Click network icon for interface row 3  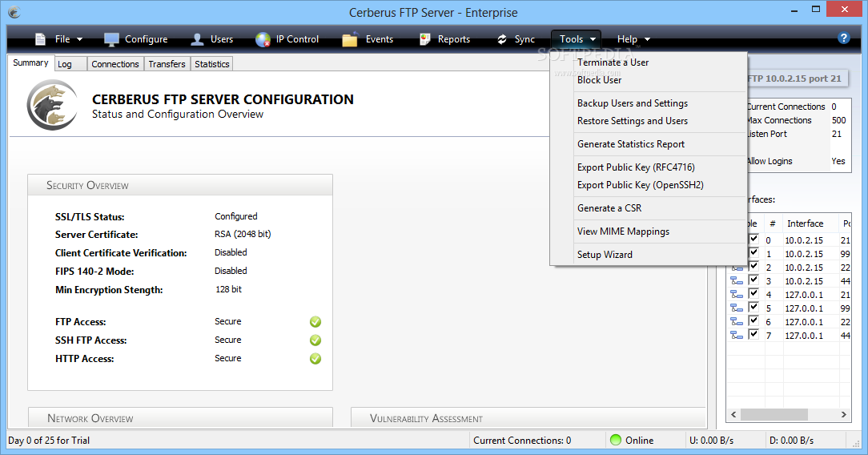pyautogui.click(x=737, y=280)
